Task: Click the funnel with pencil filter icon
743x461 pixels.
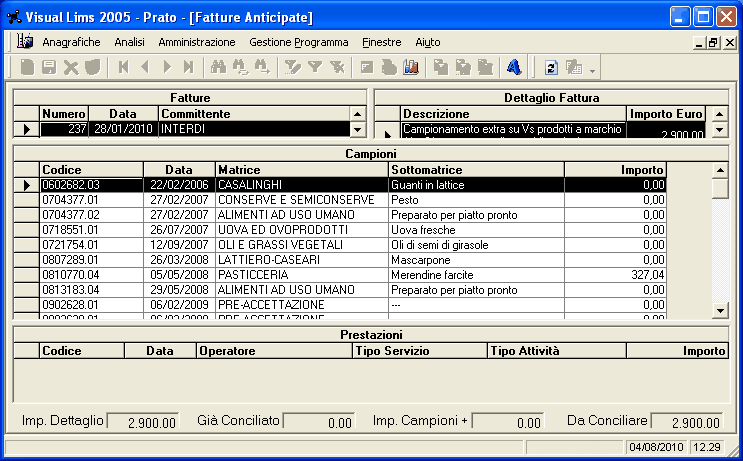Action: [x=292, y=67]
